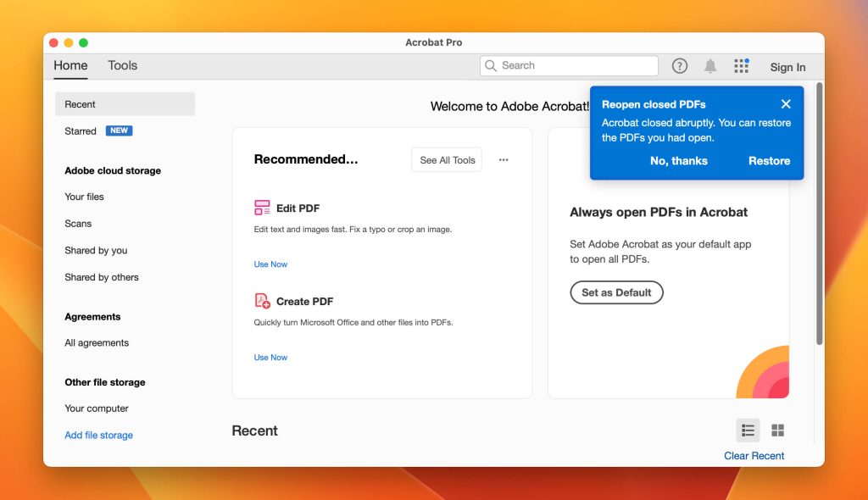Click Use Now under Create PDF
The height and width of the screenshot is (500, 868).
[x=270, y=357]
